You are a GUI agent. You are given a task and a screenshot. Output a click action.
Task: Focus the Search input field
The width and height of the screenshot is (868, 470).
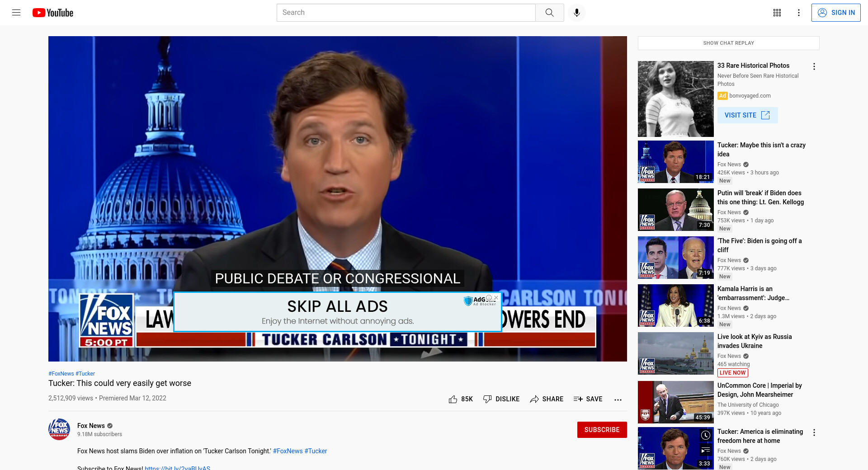tap(406, 13)
